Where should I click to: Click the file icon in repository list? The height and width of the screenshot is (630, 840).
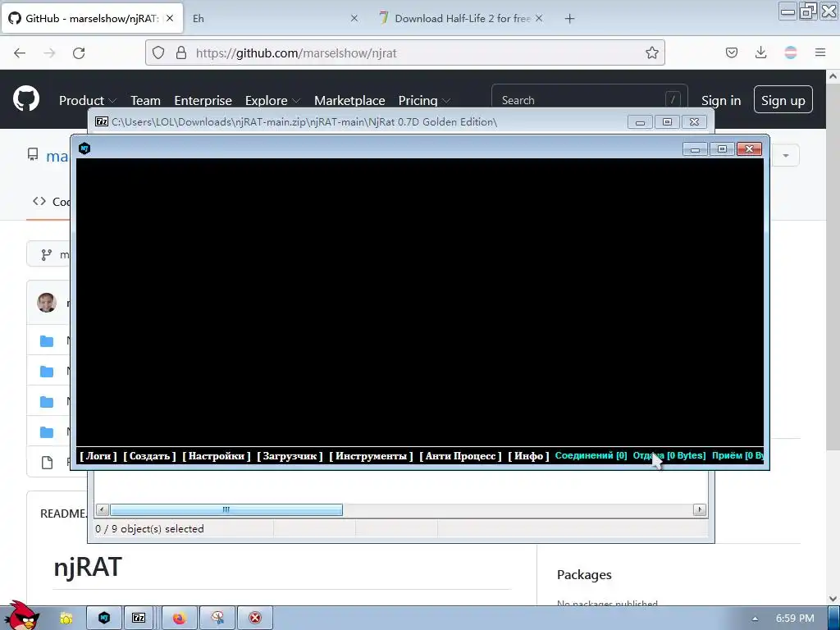pos(47,463)
